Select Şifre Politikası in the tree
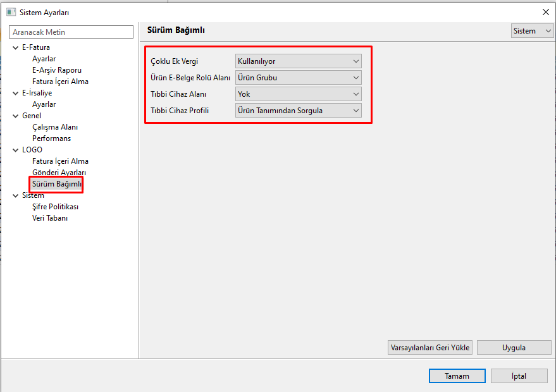The image size is (556, 392). click(55, 207)
